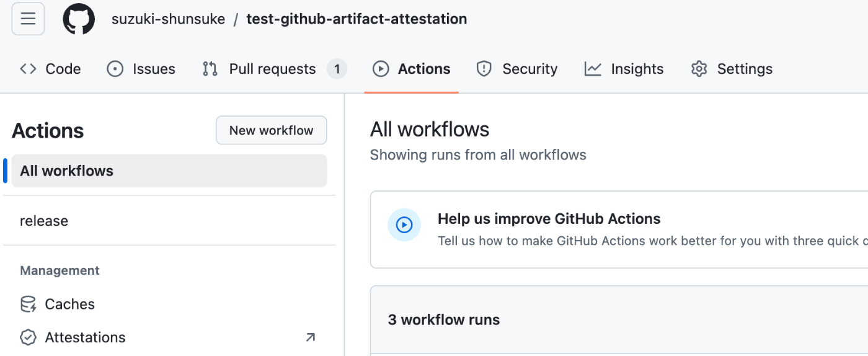The width and height of the screenshot is (868, 356).
Task: Click the "3 workflow runs" text
Action: tap(444, 320)
